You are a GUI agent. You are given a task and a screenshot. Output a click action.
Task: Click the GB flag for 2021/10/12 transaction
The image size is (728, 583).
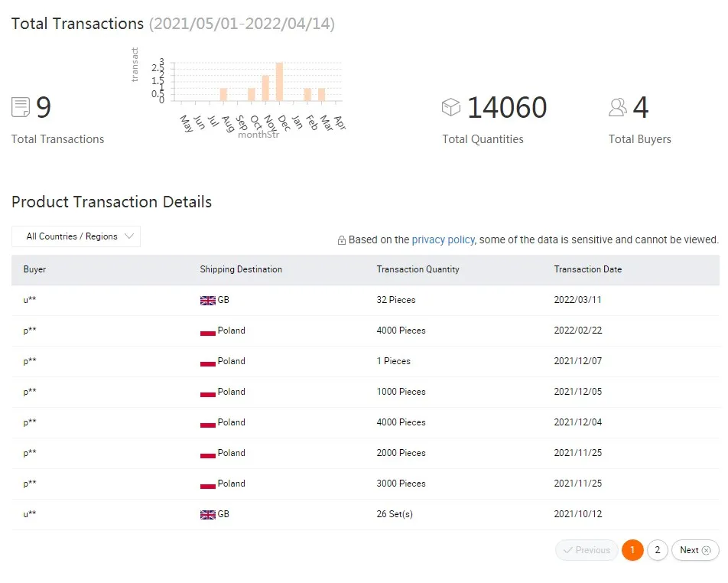[x=207, y=515]
